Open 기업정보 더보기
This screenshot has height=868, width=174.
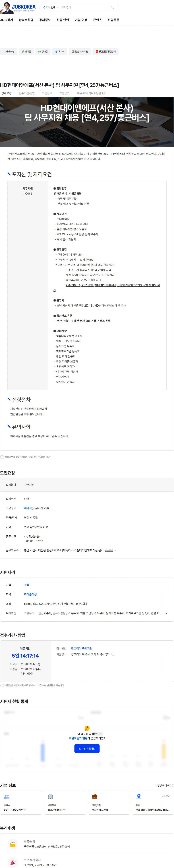[x=164, y=785]
